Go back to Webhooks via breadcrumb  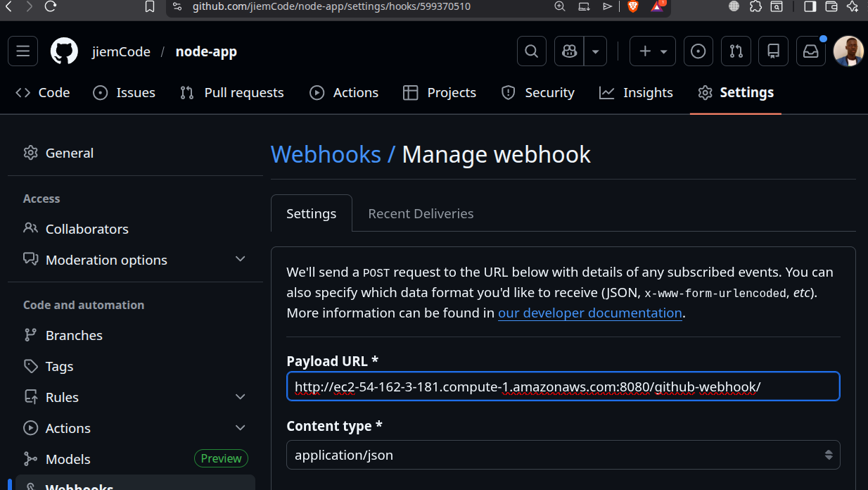coord(326,154)
